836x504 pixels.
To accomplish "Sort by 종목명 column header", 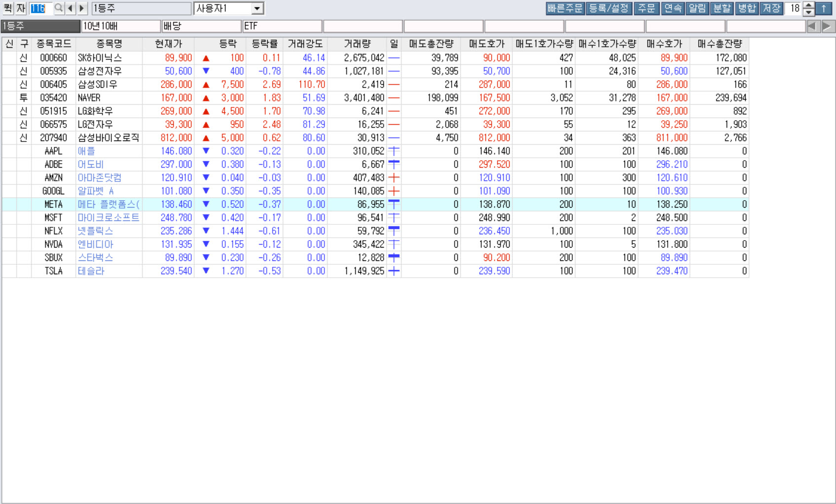I will point(109,44).
